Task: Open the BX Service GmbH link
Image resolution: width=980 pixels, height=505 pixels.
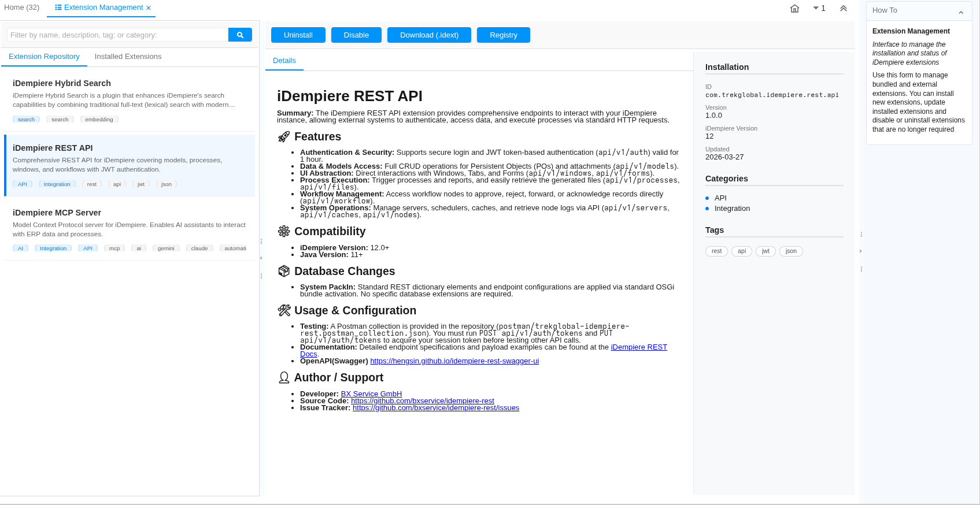Action: pyautogui.click(x=371, y=394)
